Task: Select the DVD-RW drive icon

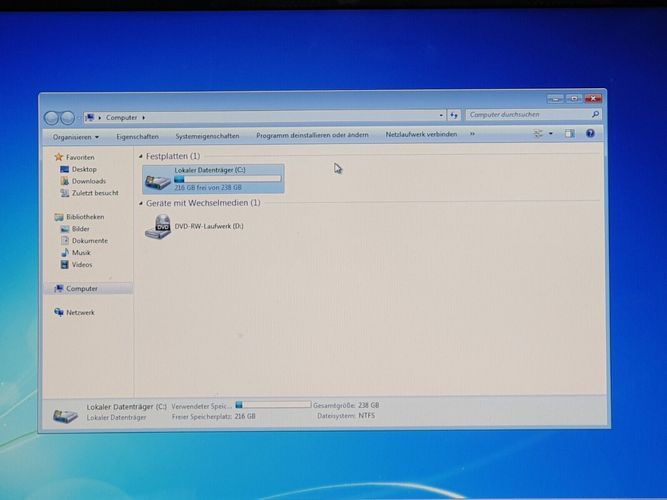Action: [158, 227]
